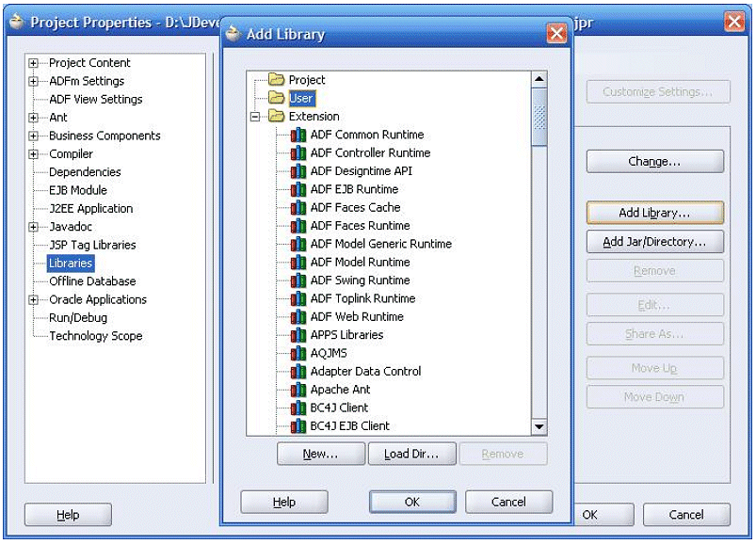The height and width of the screenshot is (544, 756).
Task: Click the AQJMS library icon
Action: tap(298, 353)
